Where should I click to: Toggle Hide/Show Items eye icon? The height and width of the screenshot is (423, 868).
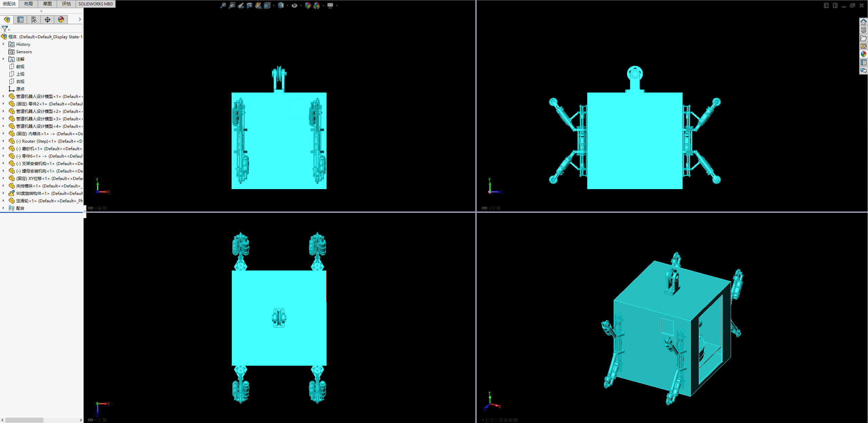pos(294,5)
